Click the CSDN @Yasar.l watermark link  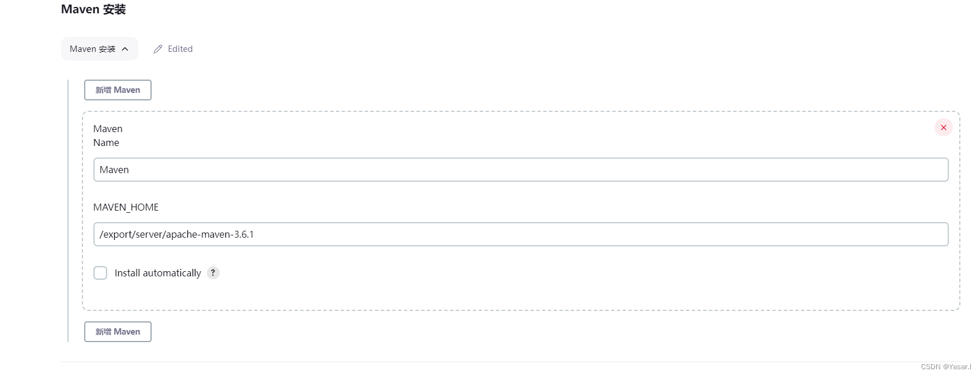(948, 366)
